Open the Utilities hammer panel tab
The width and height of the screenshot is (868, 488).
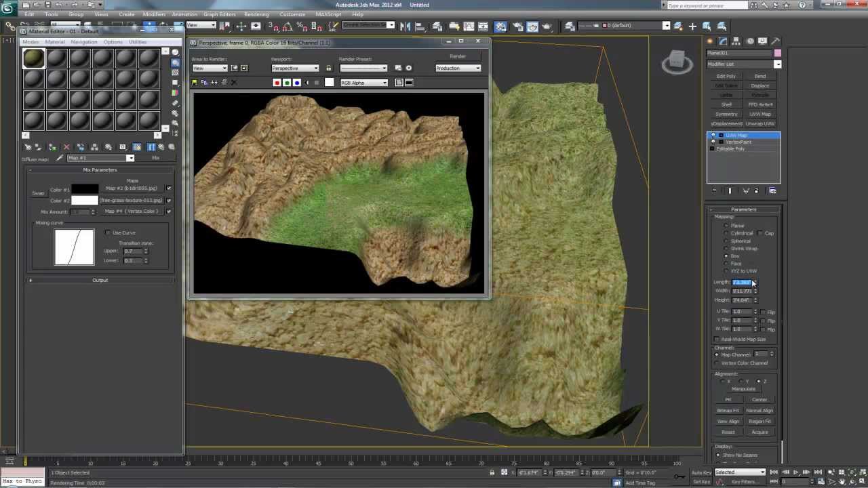click(x=776, y=41)
